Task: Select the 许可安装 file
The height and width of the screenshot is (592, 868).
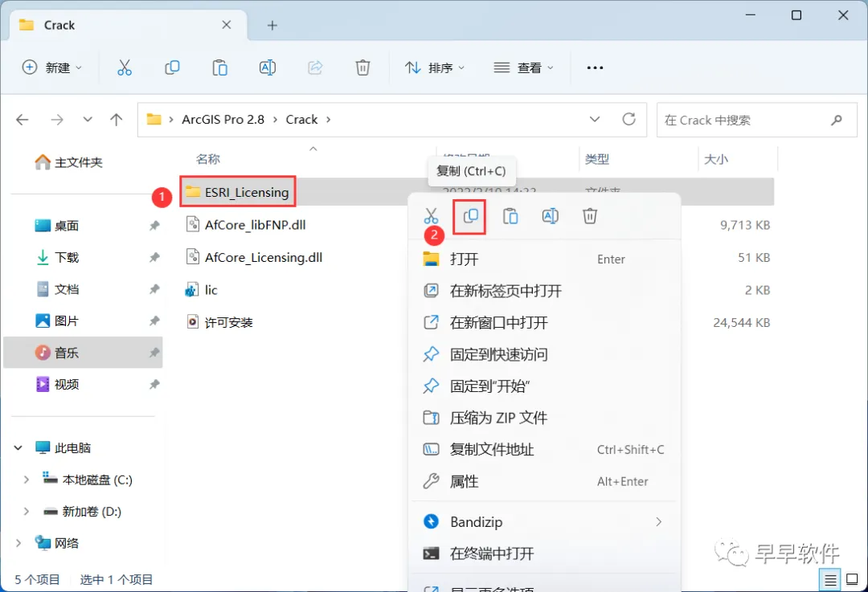Action: [219, 322]
